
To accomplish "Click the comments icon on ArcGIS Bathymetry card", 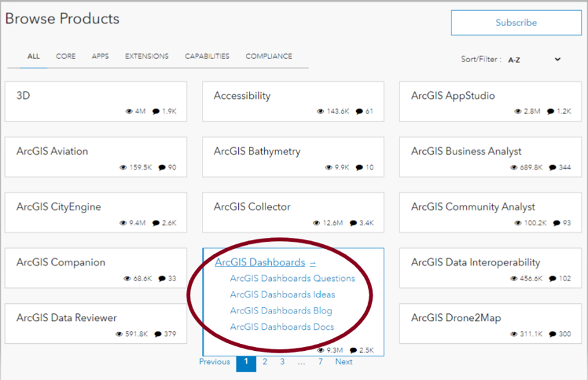I will pyautogui.click(x=359, y=167).
